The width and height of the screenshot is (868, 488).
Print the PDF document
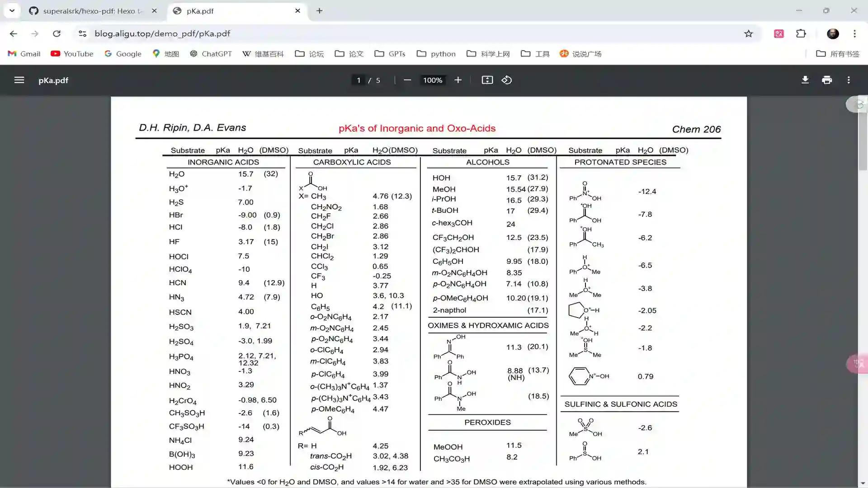pyautogui.click(x=827, y=80)
